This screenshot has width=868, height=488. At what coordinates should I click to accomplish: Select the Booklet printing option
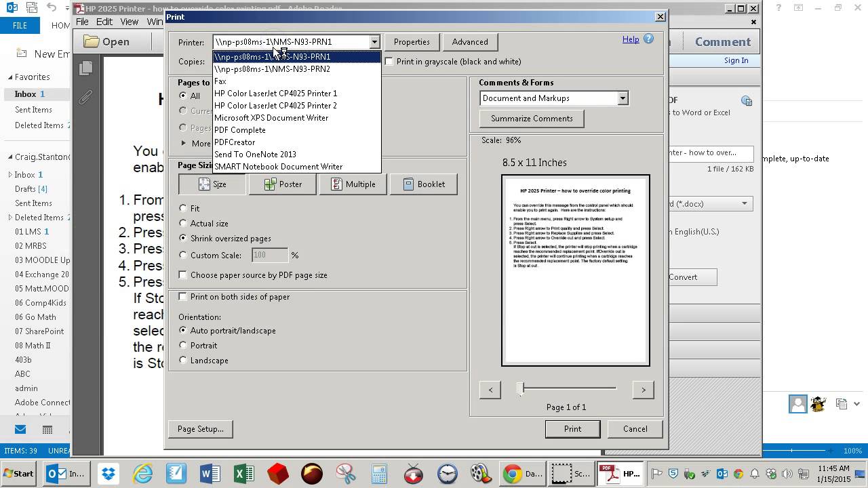424,184
